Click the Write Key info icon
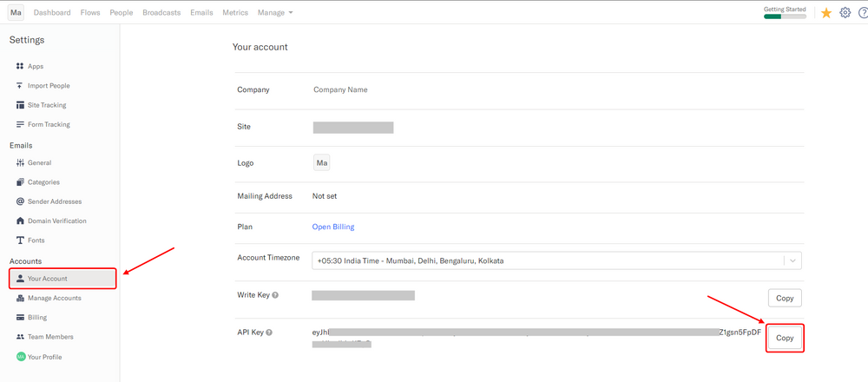Image resolution: width=868 pixels, height=382 pixels. click(x=275, y=295)
